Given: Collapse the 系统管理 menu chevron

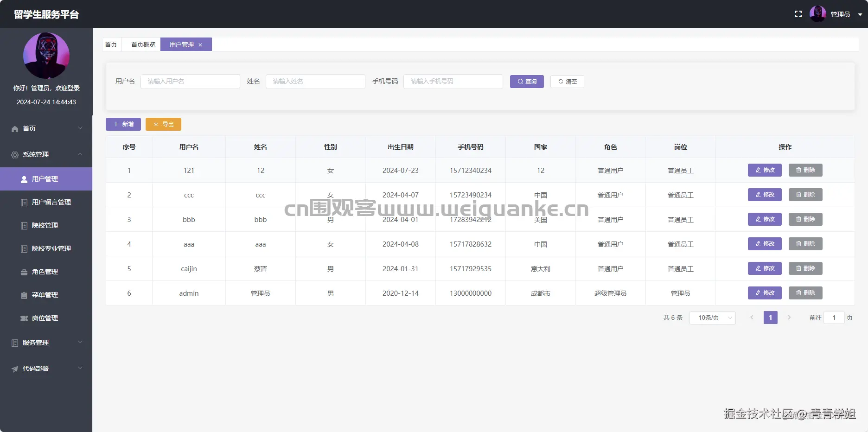Looking at the screenshot, I should point(80,154).
